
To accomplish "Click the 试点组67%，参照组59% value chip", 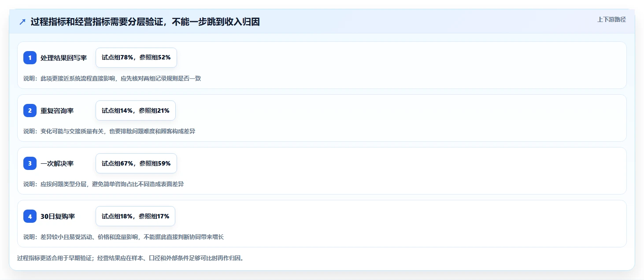I will (136, 163).
